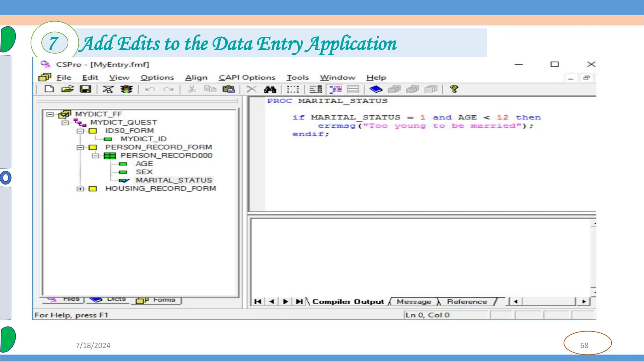Click the first-tab navigation arrow
This screenshot has height=362, width=644.
pyautogui.click(x=258, y=302)
